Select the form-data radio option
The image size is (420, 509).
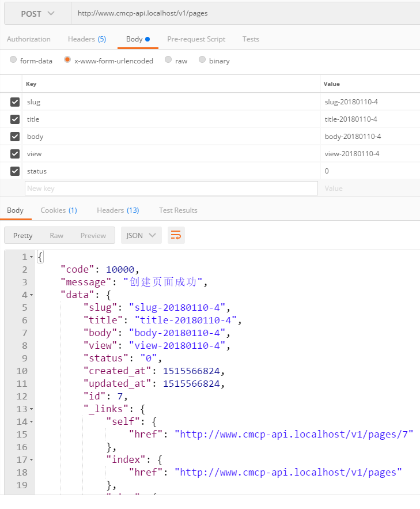coord(14,60)
